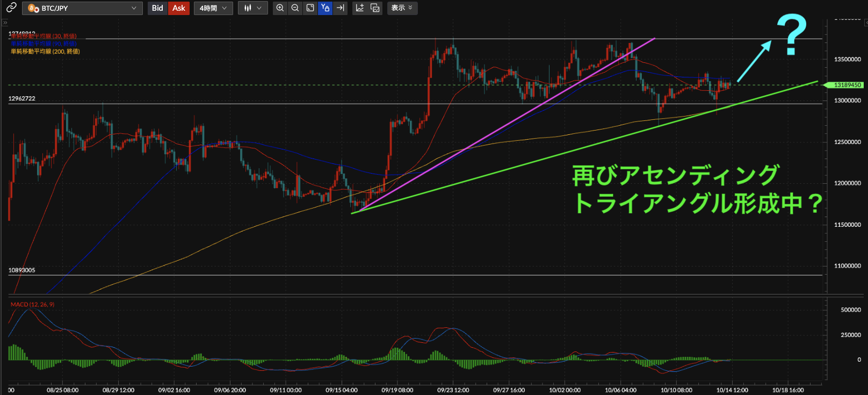
Task: Expand the 表示 display menu
Action: click(402, 8)
